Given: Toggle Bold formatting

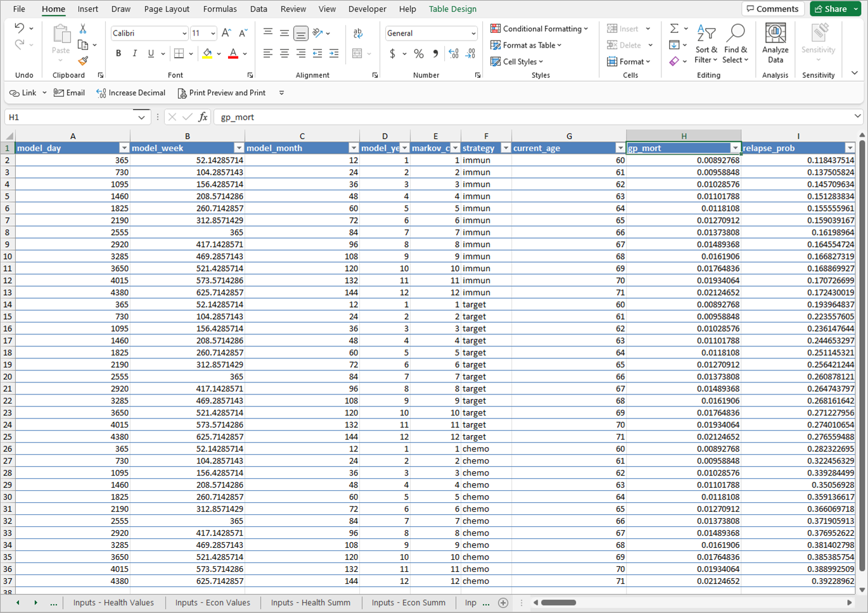Looking at the screenshot, I should click(118, 54).
